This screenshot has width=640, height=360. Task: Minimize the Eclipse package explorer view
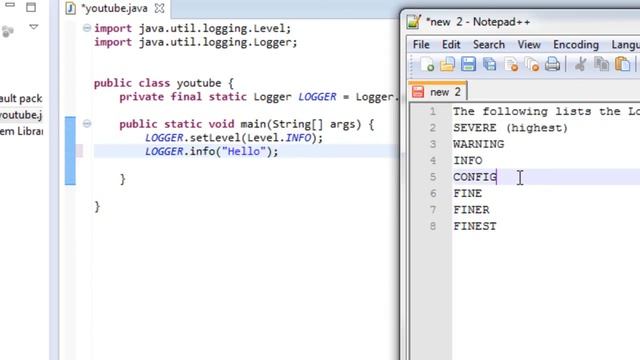[10, 5]
